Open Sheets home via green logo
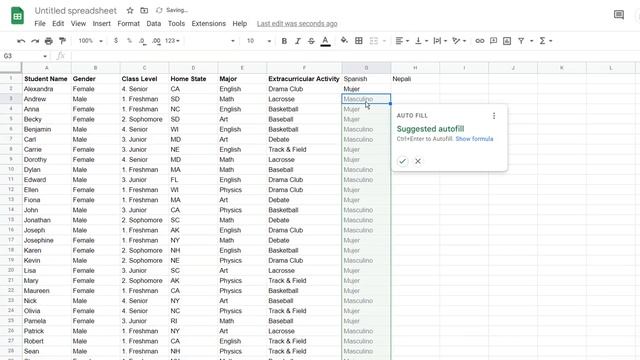 17,16
